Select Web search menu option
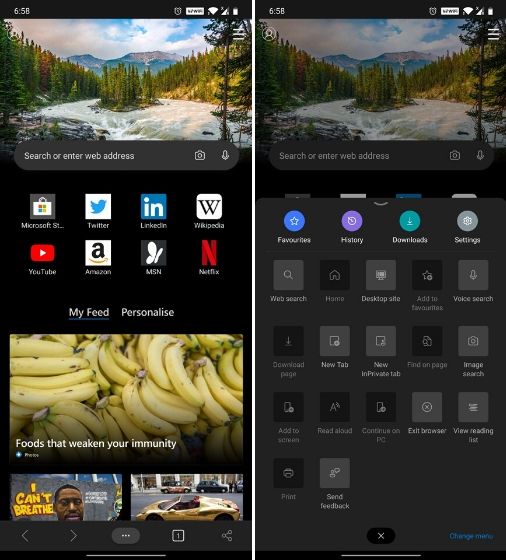The height and width of the screenshot is (560, 506). [x=289, y=281]
